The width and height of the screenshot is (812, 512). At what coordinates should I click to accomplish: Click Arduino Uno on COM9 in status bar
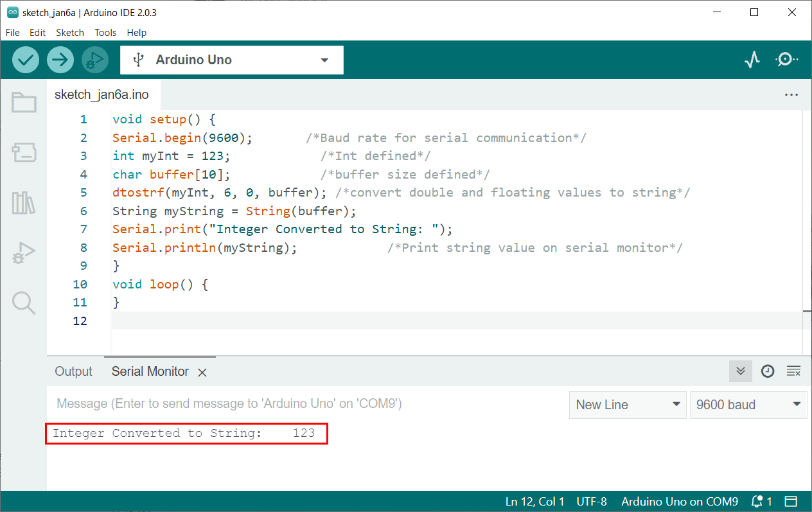pyautogui.click(x=679, y=501)
